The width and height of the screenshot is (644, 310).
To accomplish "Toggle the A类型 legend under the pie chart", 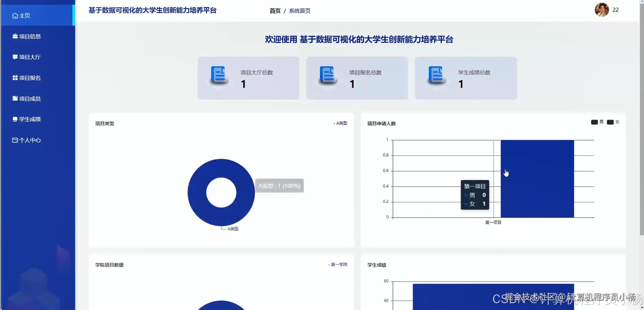I will [233, 228].
